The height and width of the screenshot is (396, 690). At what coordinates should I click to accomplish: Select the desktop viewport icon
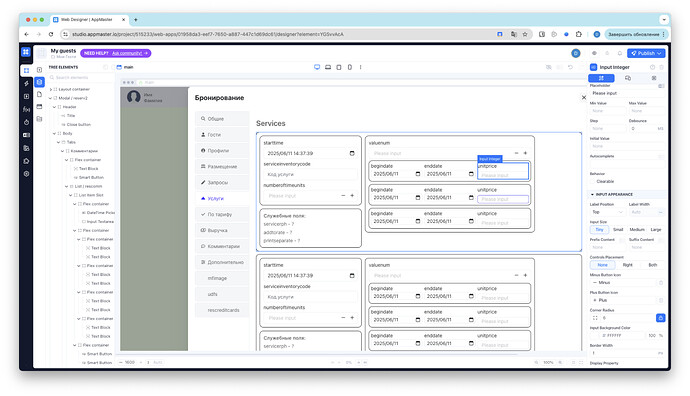coord(317,67)
